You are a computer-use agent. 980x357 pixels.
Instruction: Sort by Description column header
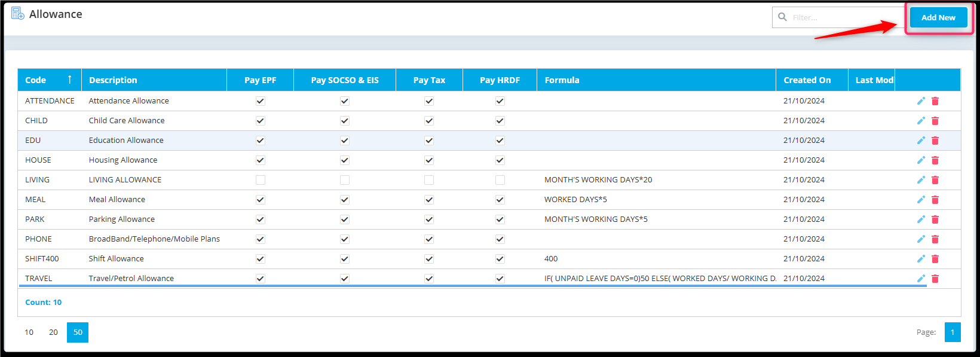[154, 80]
